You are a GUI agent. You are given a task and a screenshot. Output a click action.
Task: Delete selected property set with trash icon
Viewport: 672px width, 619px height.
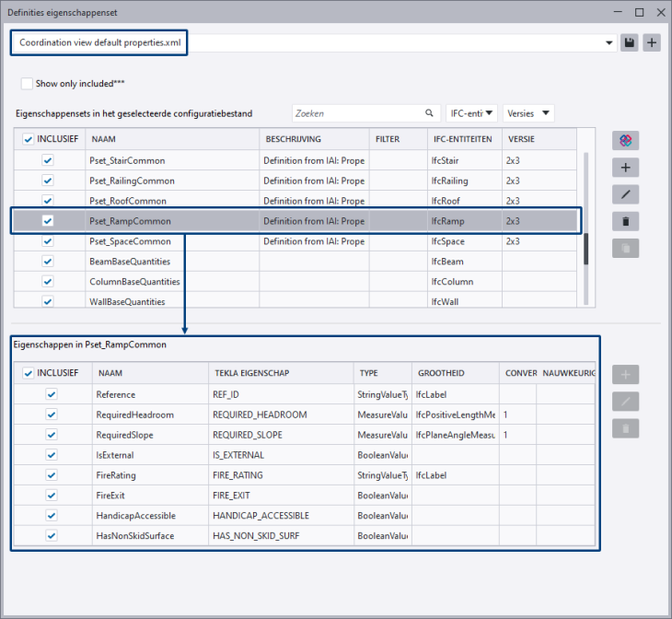click(625, 221)
